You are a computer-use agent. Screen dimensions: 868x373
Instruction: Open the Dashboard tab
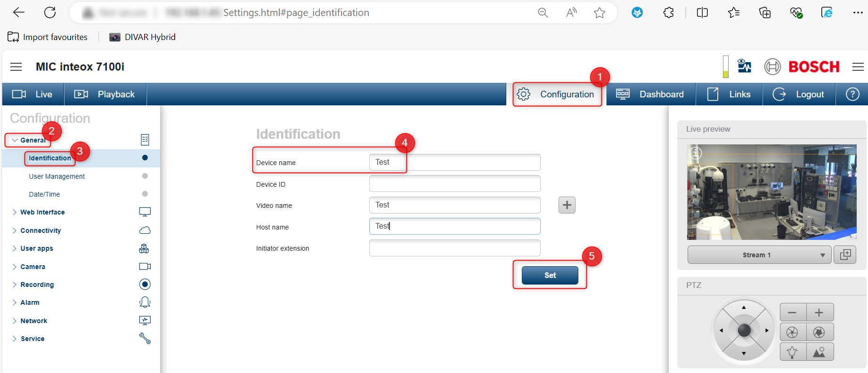click(650, 94)
